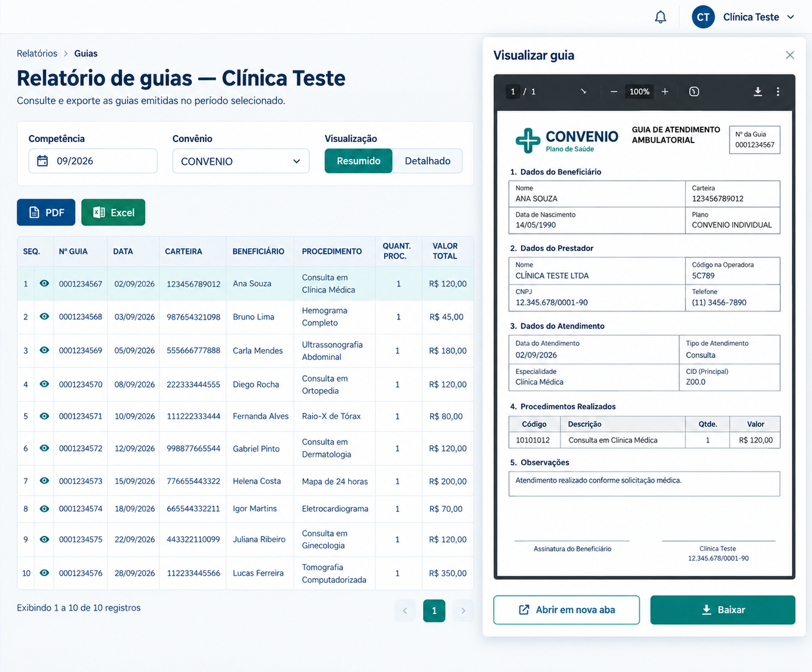Click the PDF viewer download icon
The image size is (812, 672).
758,91
